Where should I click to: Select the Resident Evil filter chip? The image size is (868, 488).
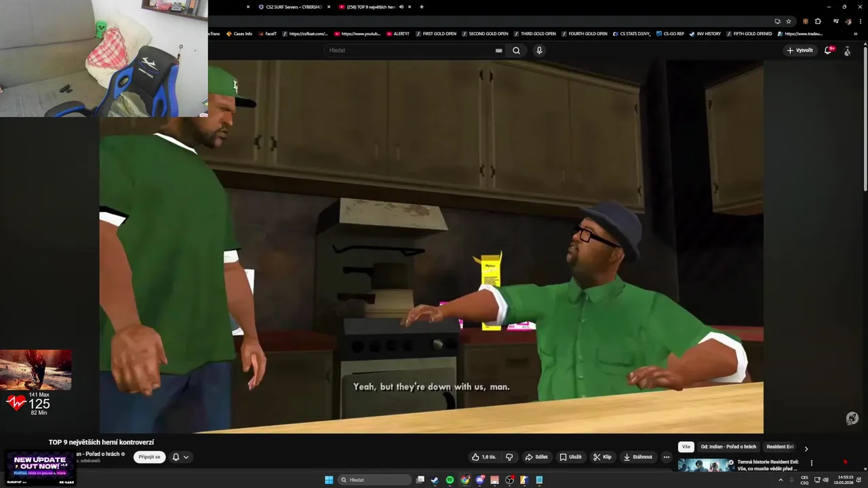(779, 447)
